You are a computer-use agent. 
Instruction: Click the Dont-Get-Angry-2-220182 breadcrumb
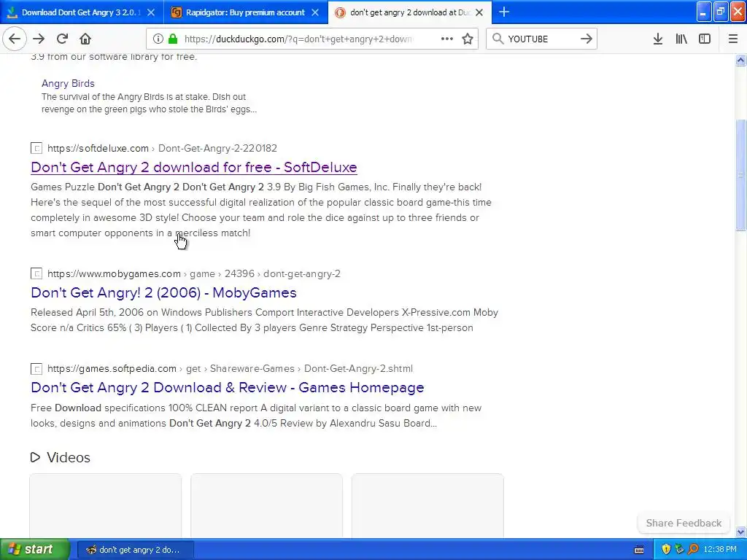217,148
